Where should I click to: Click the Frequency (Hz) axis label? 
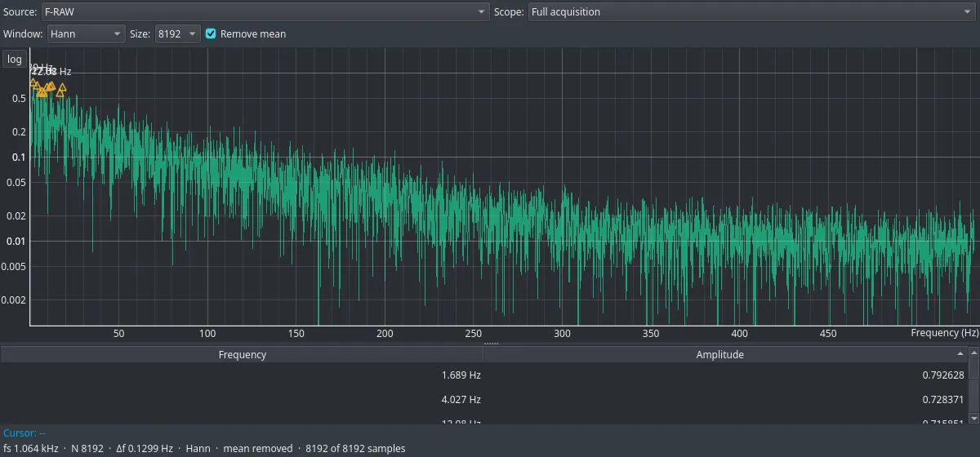tap(945, 333)
